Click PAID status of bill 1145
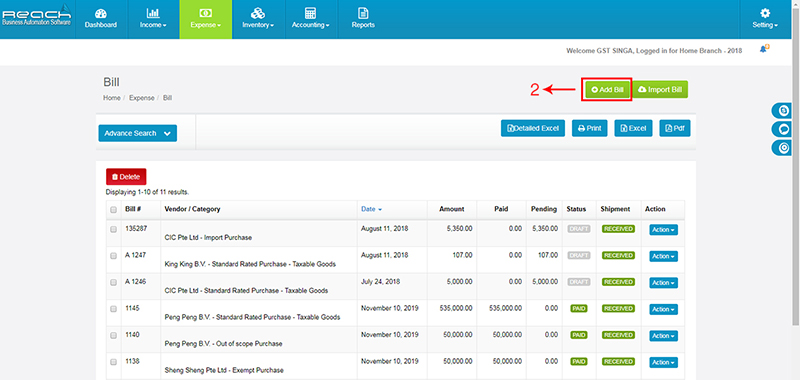800x380 pixels. click(x=579, y=309)
